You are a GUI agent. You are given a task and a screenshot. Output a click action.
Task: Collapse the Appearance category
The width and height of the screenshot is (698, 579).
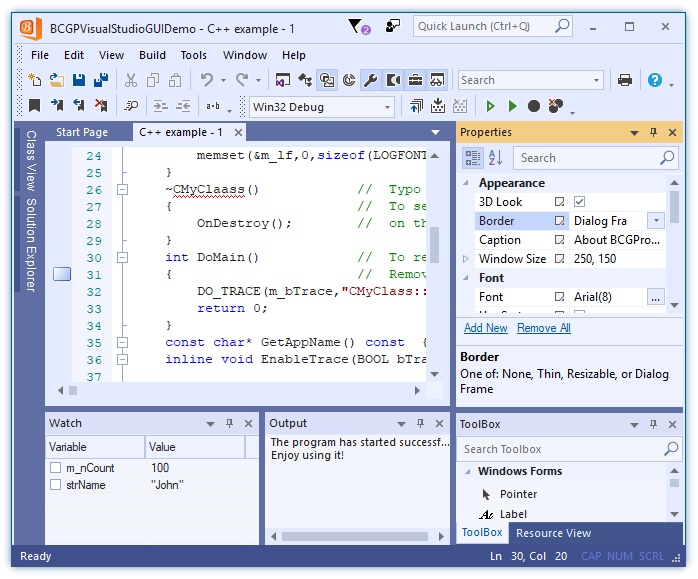click(x=466, y=183)
